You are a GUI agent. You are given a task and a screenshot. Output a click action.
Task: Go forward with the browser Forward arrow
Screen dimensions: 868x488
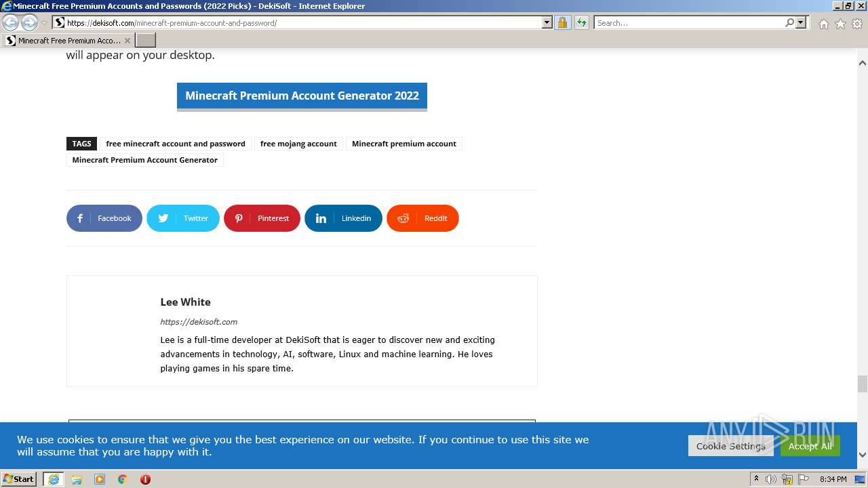point(29,23)
